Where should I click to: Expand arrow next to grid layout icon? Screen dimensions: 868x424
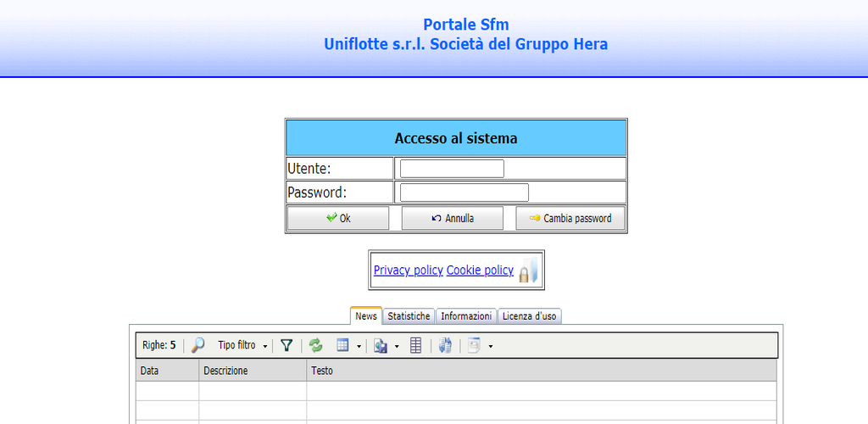point(359,347)
